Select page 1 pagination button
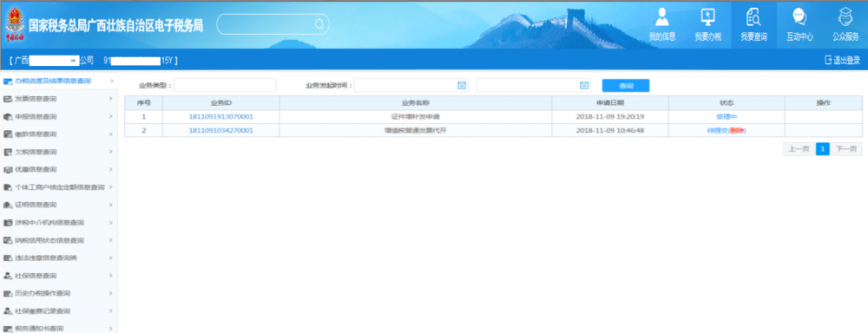868x333 pixels. point(823,149)
